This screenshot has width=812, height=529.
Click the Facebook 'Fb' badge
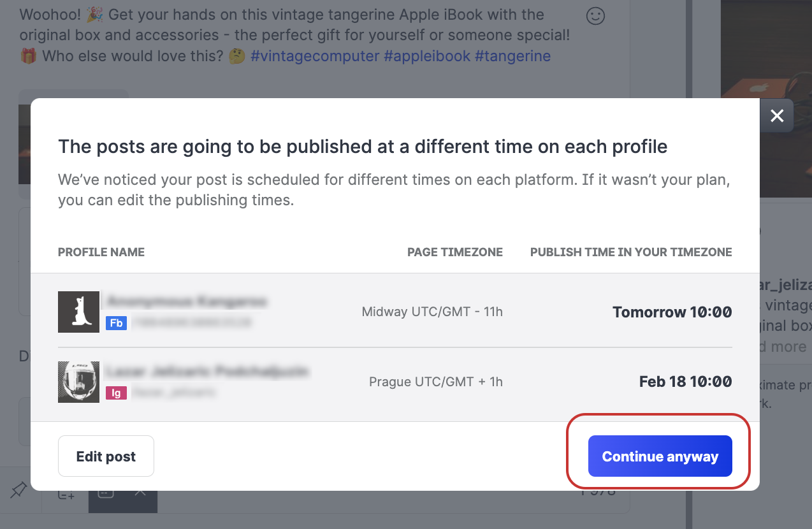coord(116,323)
